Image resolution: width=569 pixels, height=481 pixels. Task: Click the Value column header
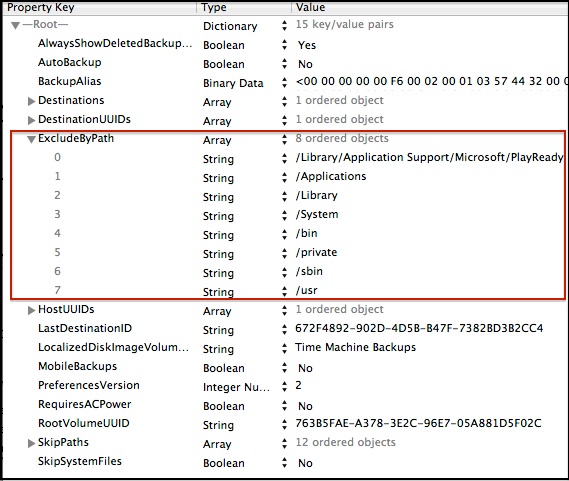coord(310,7)
